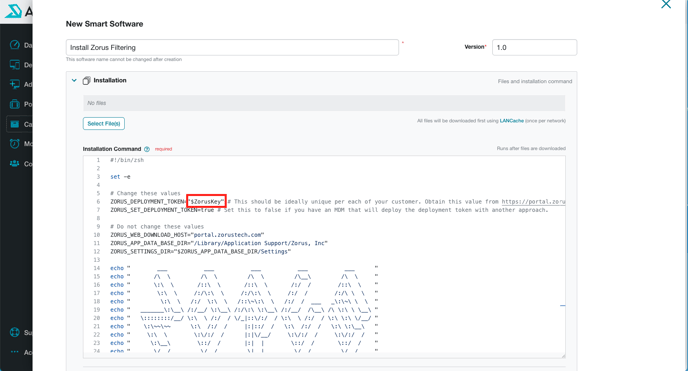The height and width of the screenshot is (371, 688).
Task: Open the people group icon in sidebar
Action: (x=14, y=164)
